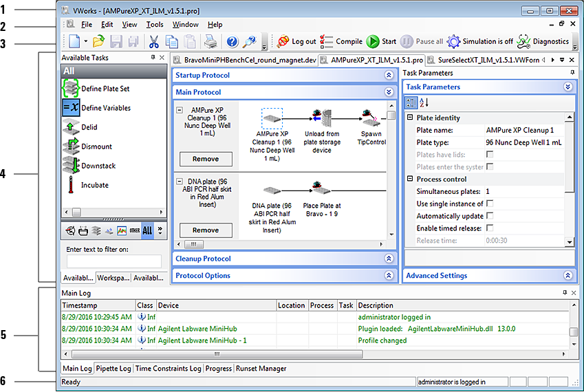This screenshot has width=584, height=392.
Task: Open the Edit menu
Action: [x=107, y=25]
